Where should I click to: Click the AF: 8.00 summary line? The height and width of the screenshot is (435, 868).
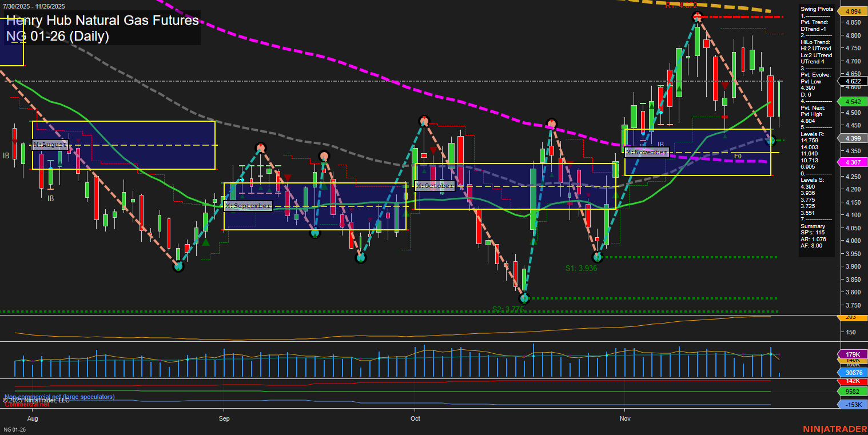click(811, 246)
